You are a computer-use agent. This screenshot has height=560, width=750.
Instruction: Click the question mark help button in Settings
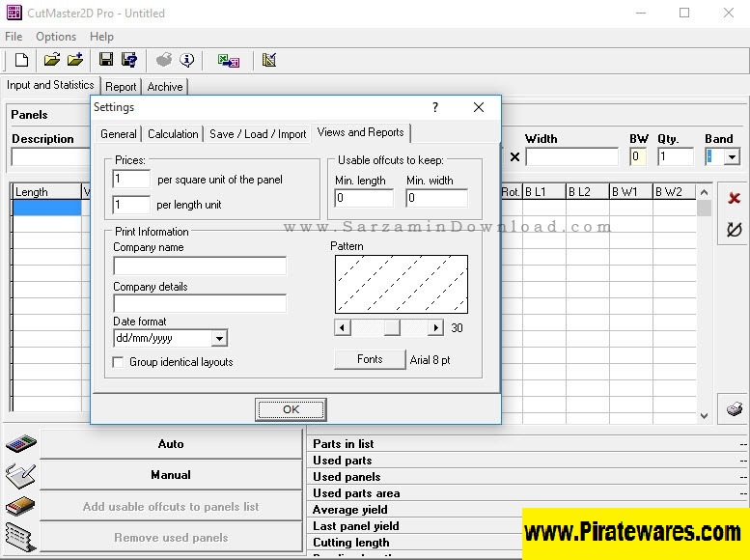pyautogui.click(x=434, y=108)
